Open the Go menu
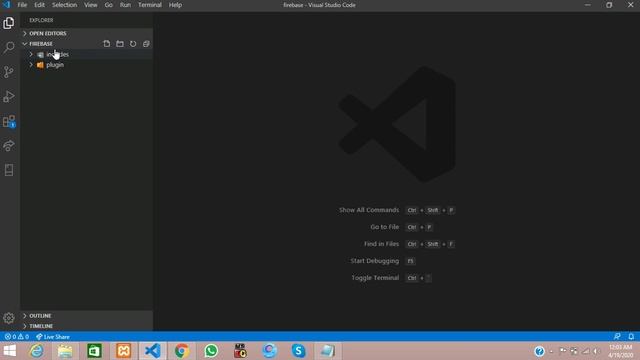This screenshot has height=360, width=640. (109, 5)
